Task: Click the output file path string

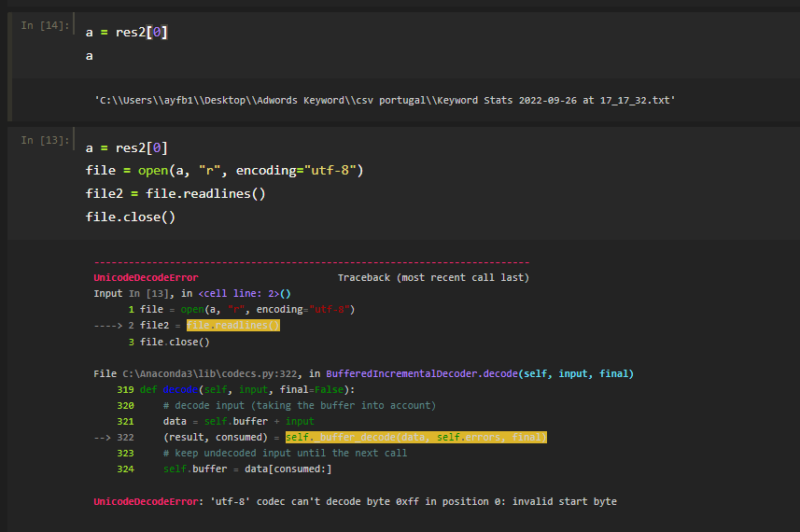Action: coord(385,99)
